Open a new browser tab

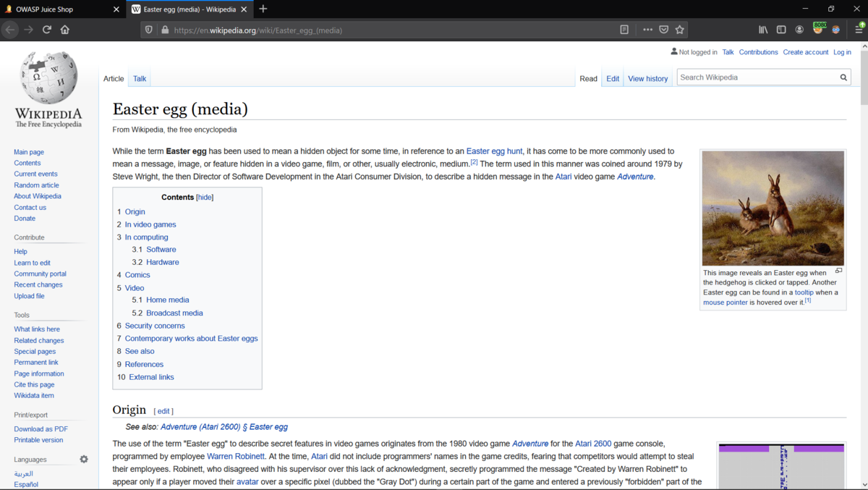coord(263,9)
